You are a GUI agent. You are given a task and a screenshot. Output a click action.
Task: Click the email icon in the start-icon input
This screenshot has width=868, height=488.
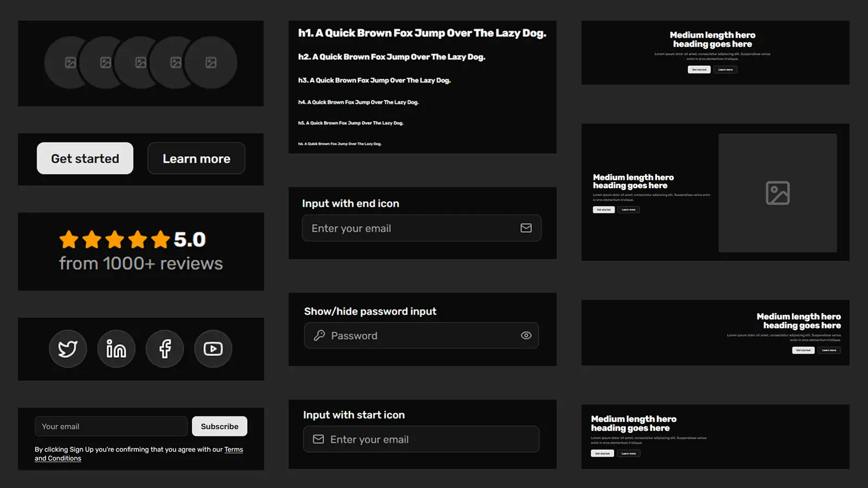[318, 439]
